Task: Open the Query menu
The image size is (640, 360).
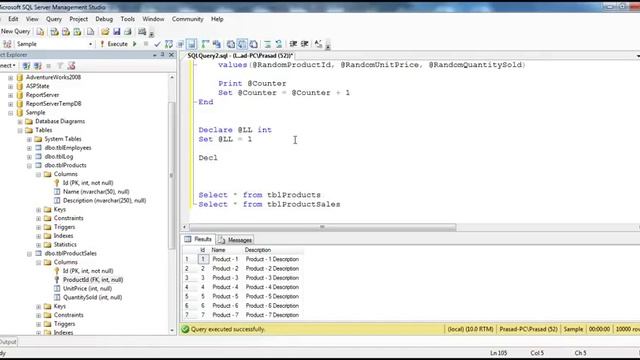Action: (x=54, y=19)
